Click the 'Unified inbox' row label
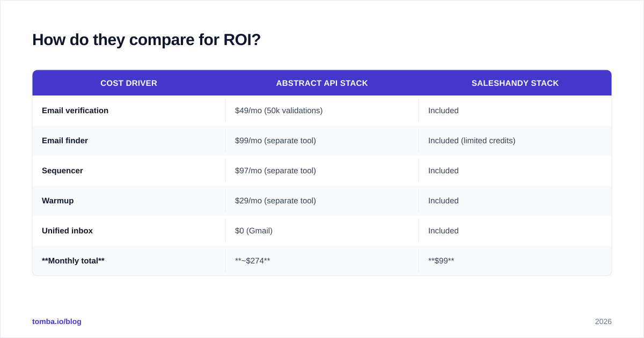This screenshot has width=644, height=338. pyautogui.click(x=67, y=231)
